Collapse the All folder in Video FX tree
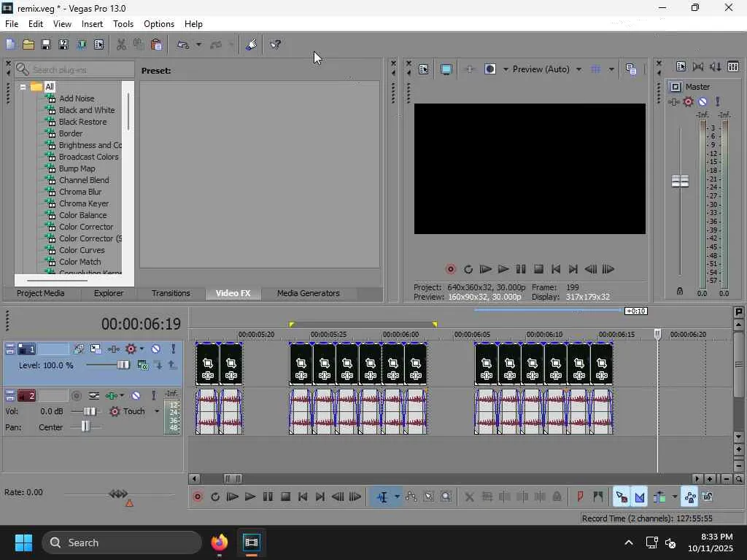 coord(23,87)
